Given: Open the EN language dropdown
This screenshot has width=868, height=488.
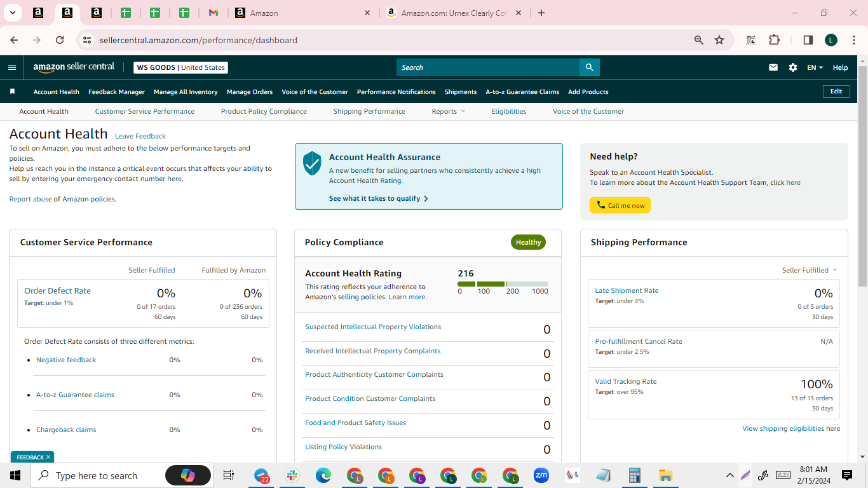Looking at the screenshot, I should tap(815, 67).
